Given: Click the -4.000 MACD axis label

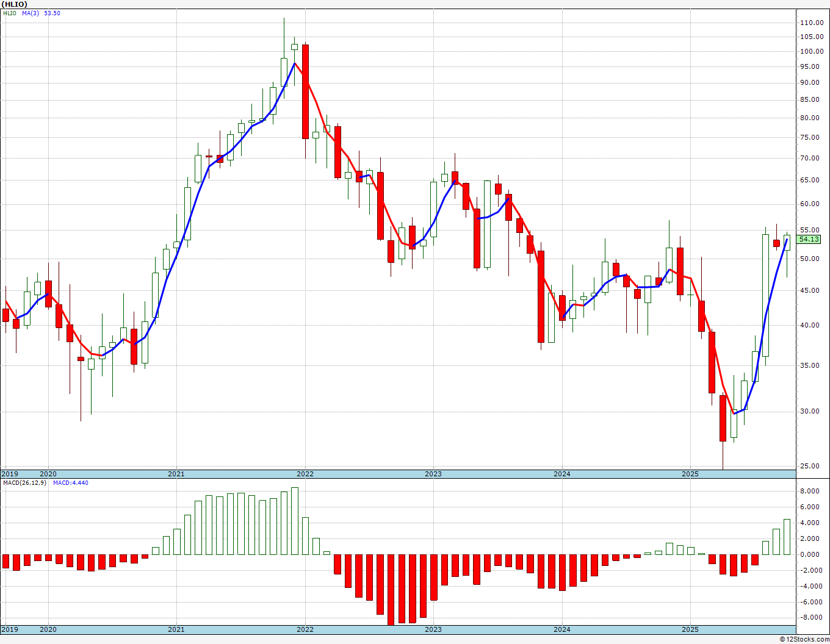Looking at the screenshot, I should point(810,587).
